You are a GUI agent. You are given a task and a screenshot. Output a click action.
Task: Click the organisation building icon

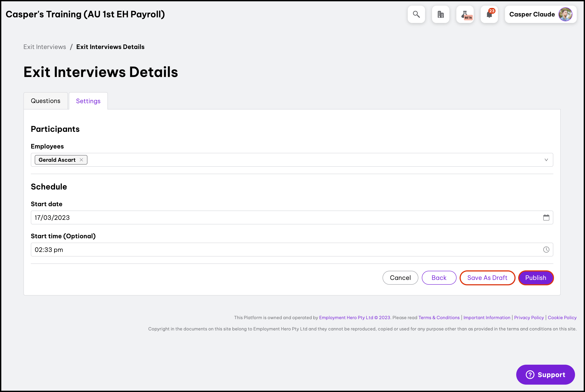pyautogui.click(x=440, y=15)
